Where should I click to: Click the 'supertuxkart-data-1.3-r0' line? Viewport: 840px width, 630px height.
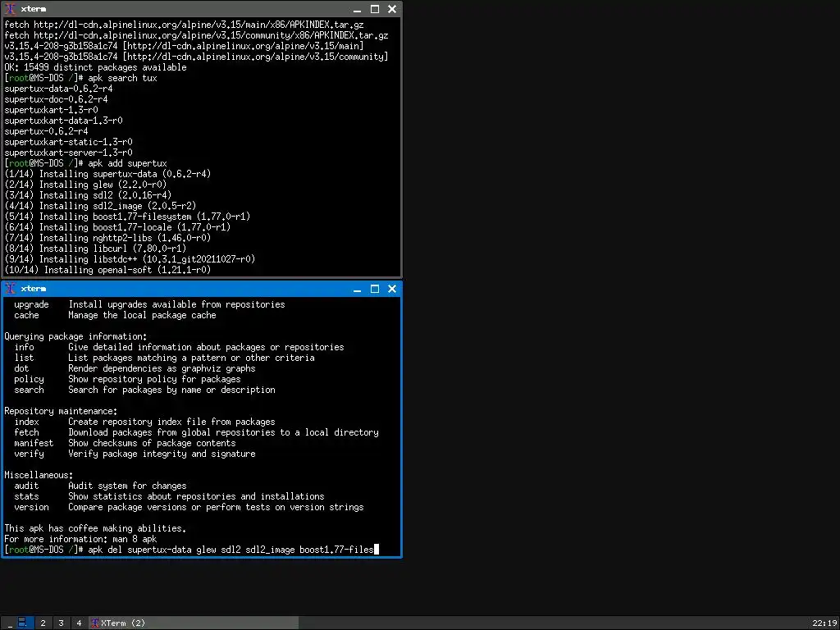pyautogui.click(x=63, y=121)
